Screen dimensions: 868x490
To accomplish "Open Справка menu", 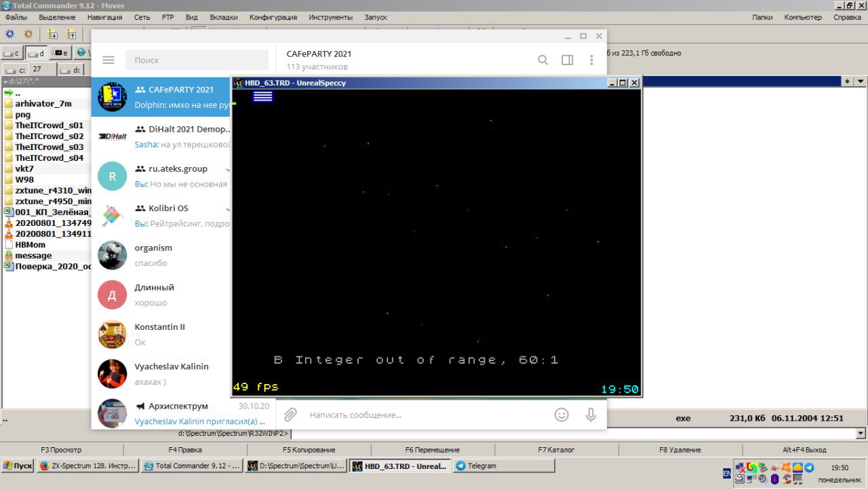I will point(847,17).
